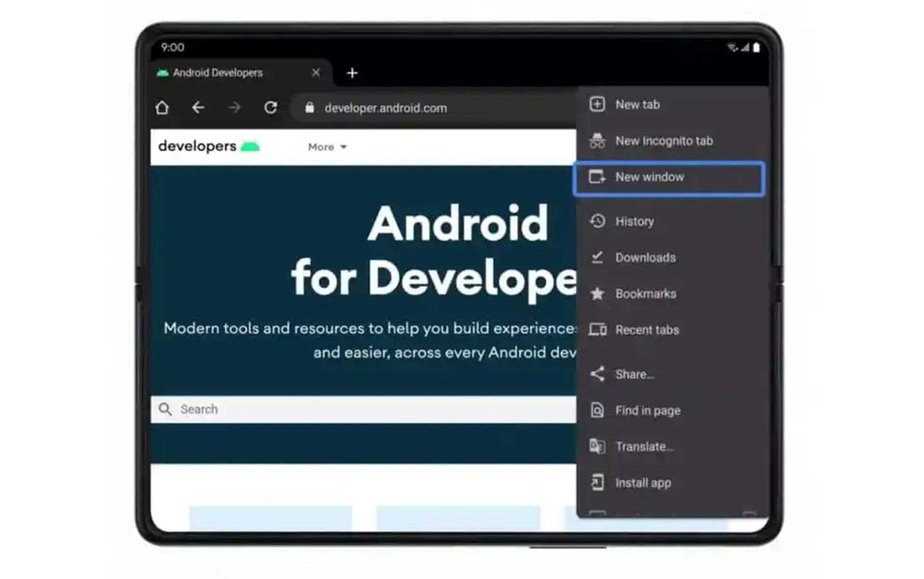Click the Add new tab button
The width and height of the screenshot is (924, 579).
[x=352, y=73]
